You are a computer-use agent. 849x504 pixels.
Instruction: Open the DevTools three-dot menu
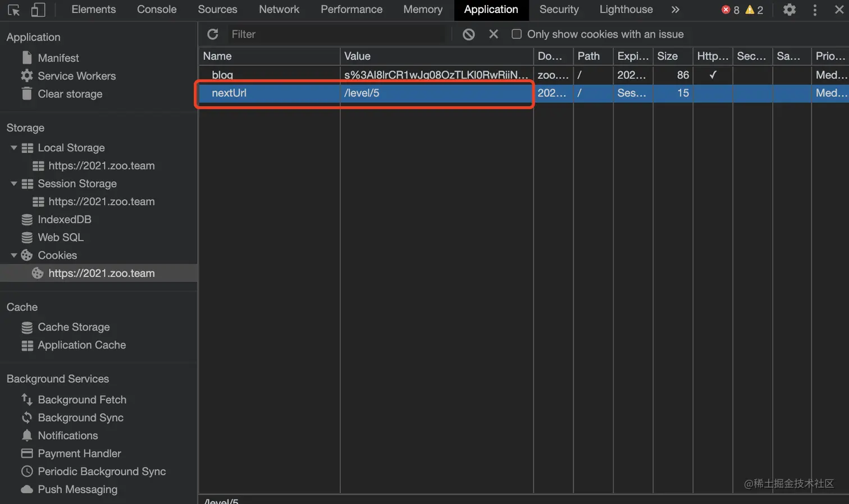coord(815,10)
